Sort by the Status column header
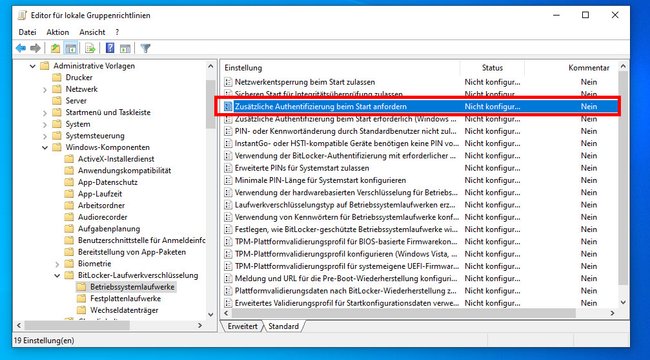 [492, 68]
